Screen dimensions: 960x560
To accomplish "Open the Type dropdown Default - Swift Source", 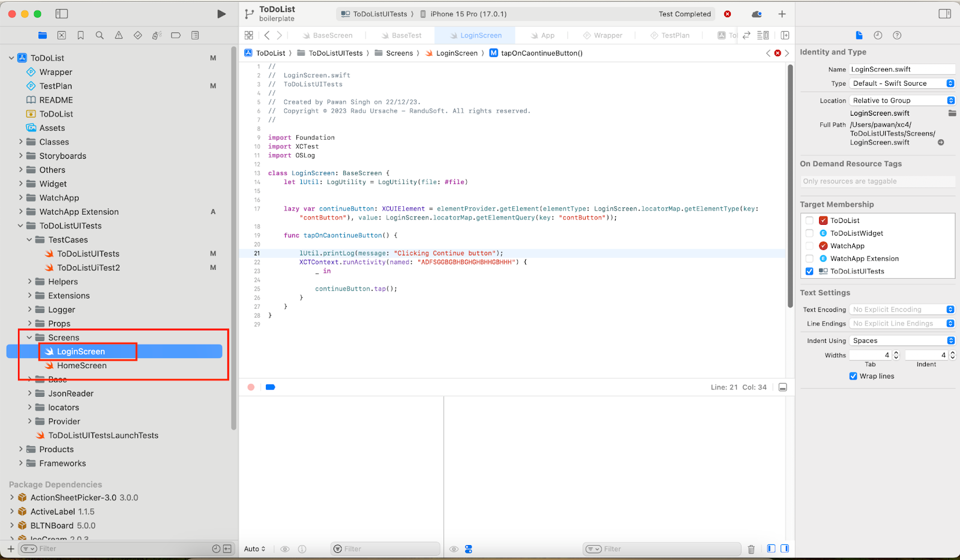I will (x=902, y=83).
